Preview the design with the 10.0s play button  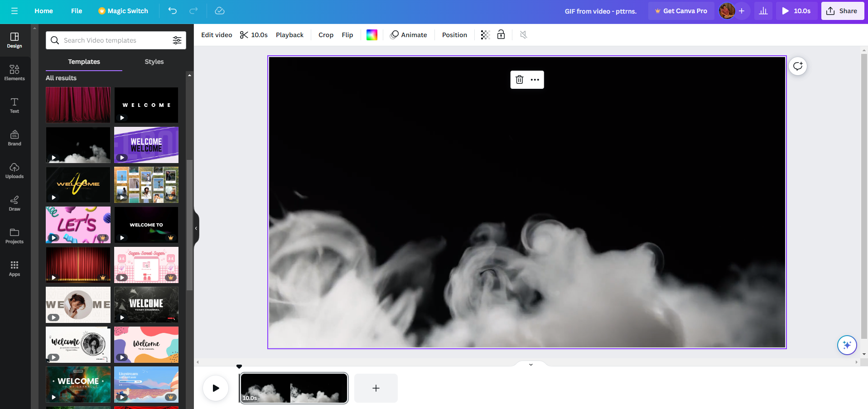(796, 11)
